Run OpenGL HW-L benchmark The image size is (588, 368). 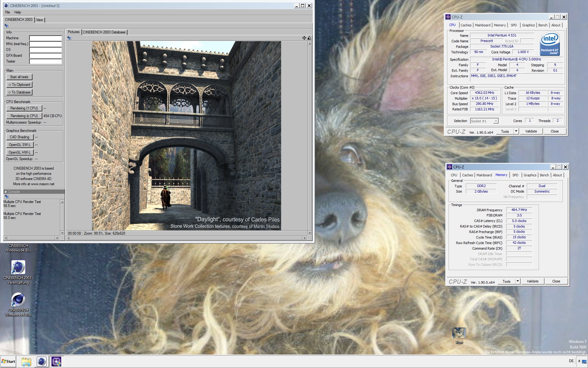tap(20, 152)
